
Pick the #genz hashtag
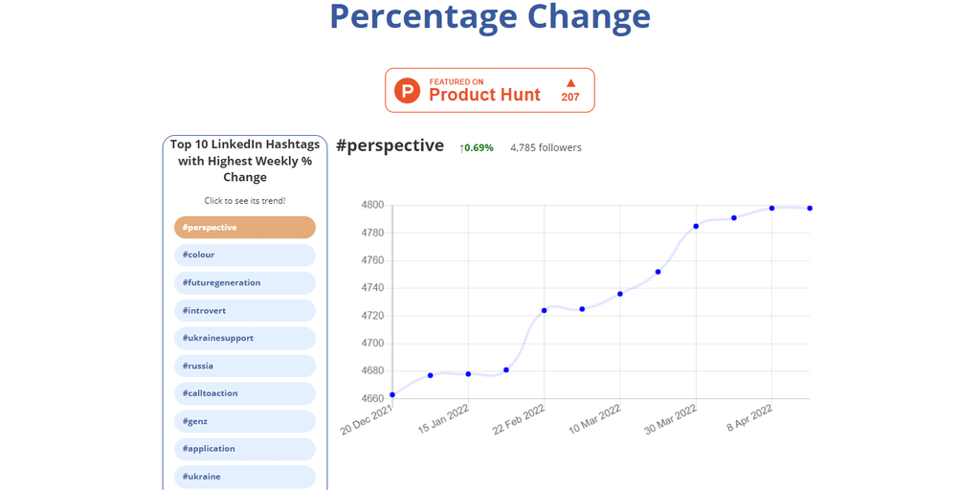coord(245,421)
